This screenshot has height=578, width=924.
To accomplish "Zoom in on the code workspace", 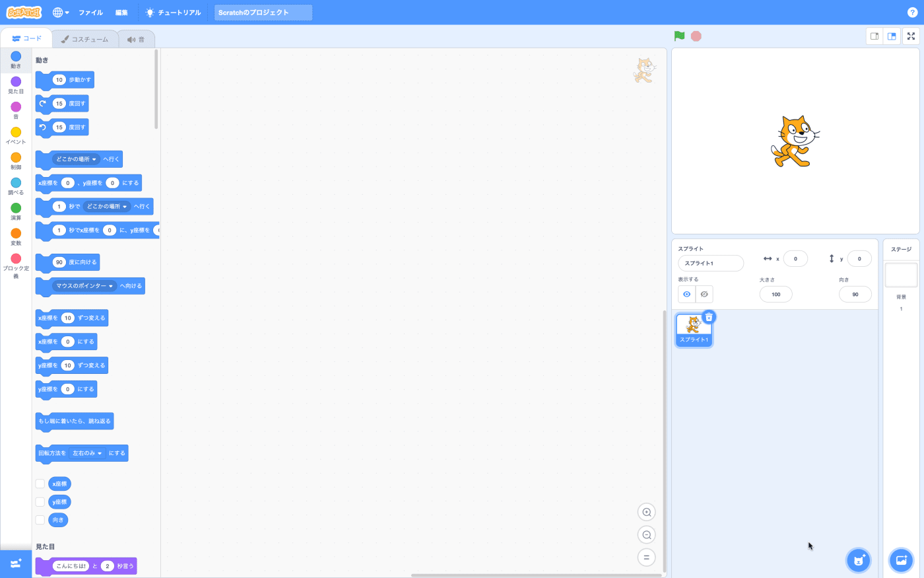I will click(x=647, y=512).
